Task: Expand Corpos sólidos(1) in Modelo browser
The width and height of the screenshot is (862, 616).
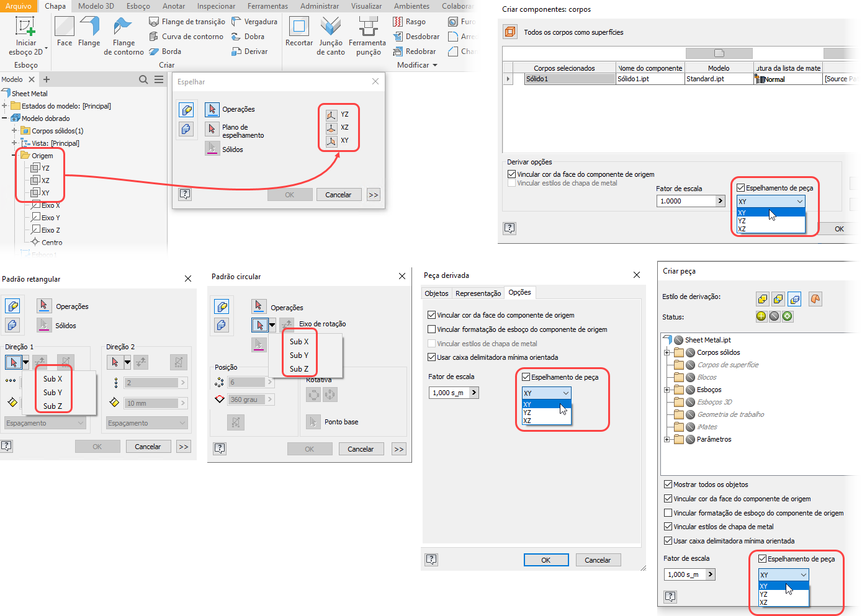Action: click(14, 131)
